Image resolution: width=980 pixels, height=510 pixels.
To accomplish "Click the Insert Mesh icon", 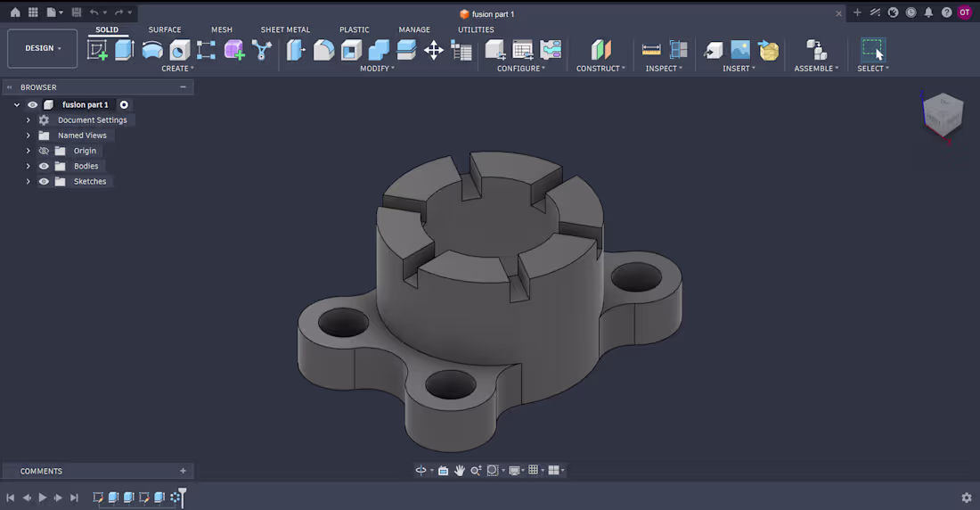I will 768,50.
